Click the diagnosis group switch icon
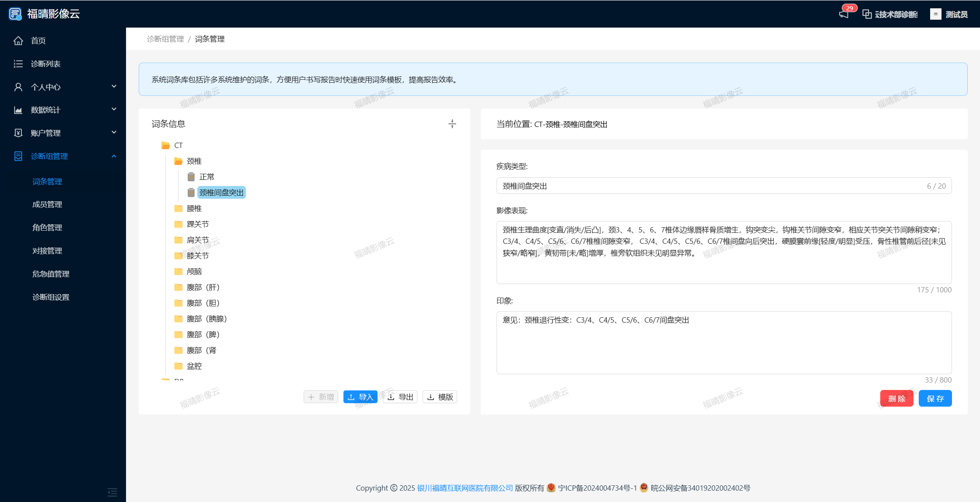This screenshot has width=980, height=502. coord(867,14)
